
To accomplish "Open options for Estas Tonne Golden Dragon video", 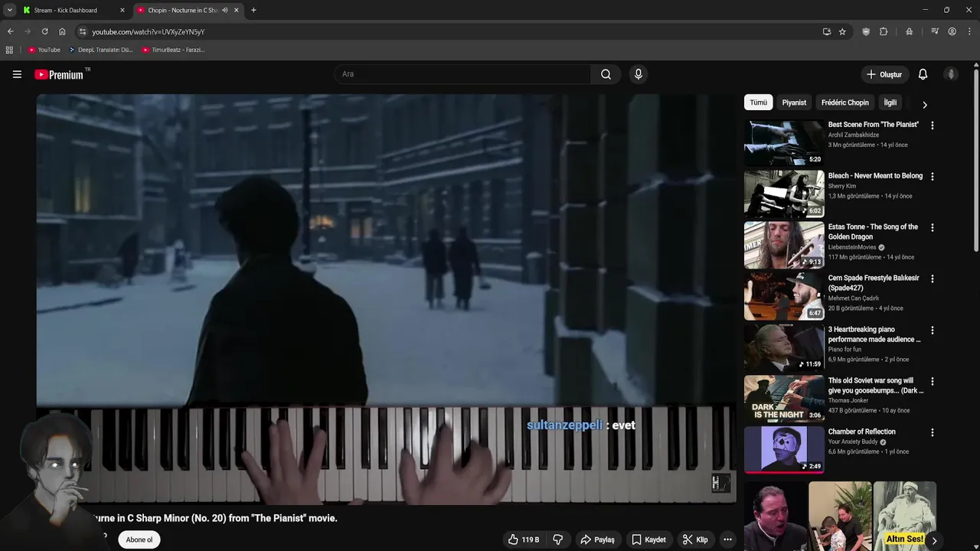I will tap(932, 227).
